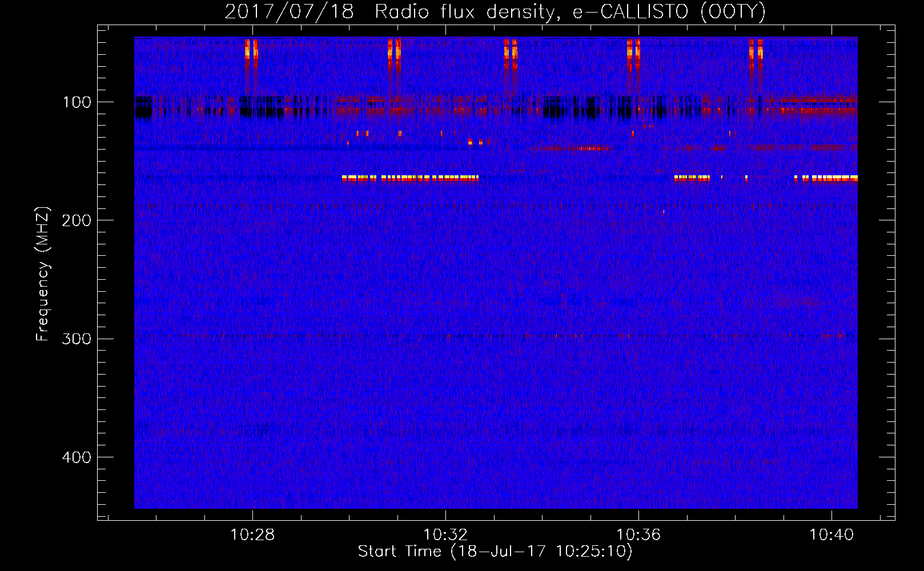Click the 10:28 time tick label

[252, 534]
